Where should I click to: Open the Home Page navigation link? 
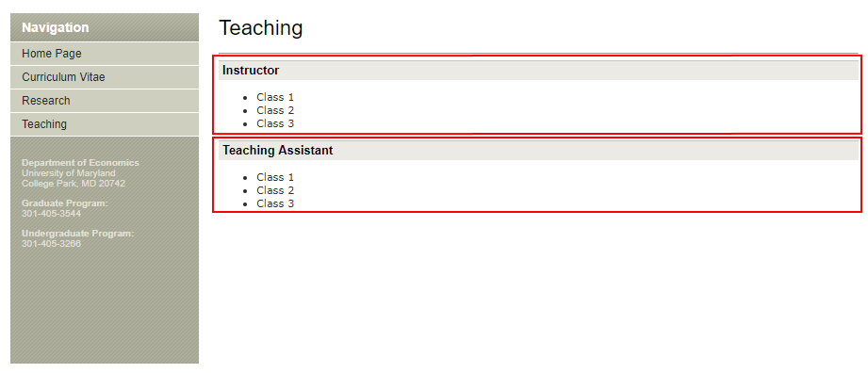[x=104, y=54]
